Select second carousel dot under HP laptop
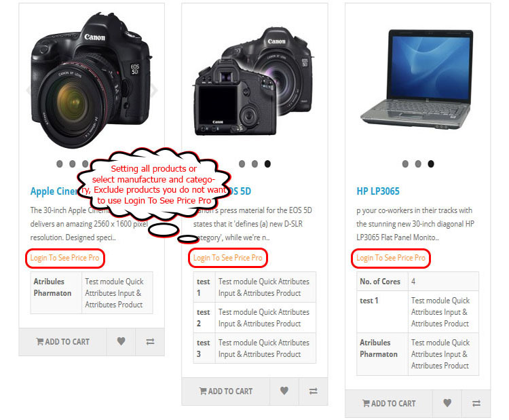509x420 pixels. [x=418, y=164]
